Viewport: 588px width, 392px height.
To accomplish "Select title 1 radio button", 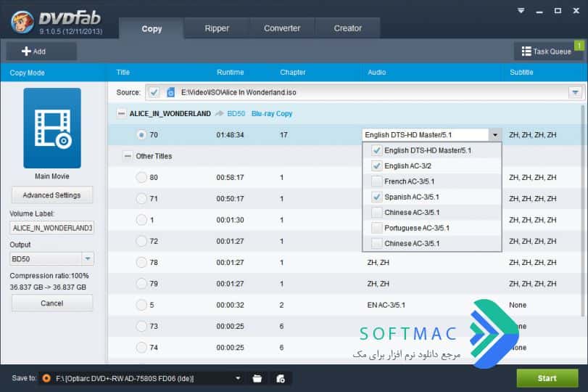I will coord(141,220).
